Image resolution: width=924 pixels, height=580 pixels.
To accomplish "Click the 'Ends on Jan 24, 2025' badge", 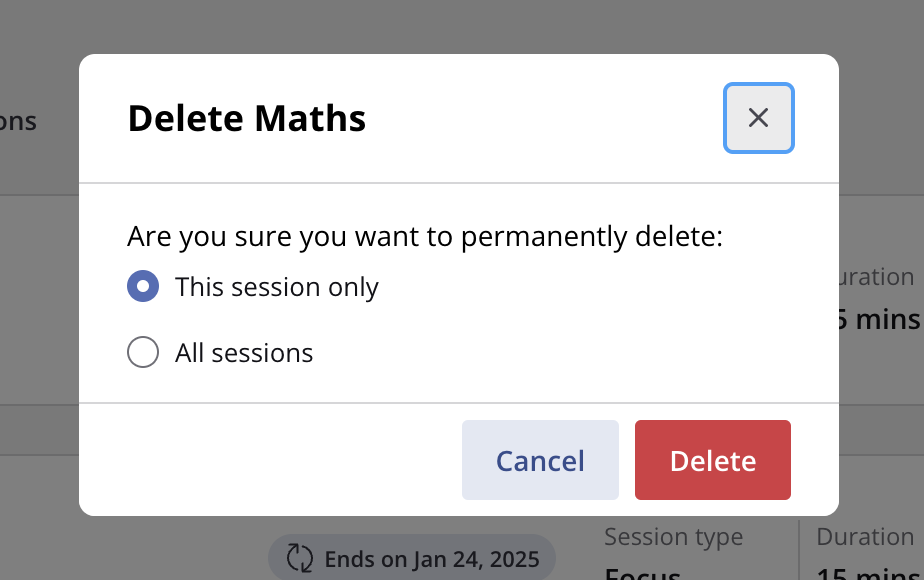I will click(412, 558).
